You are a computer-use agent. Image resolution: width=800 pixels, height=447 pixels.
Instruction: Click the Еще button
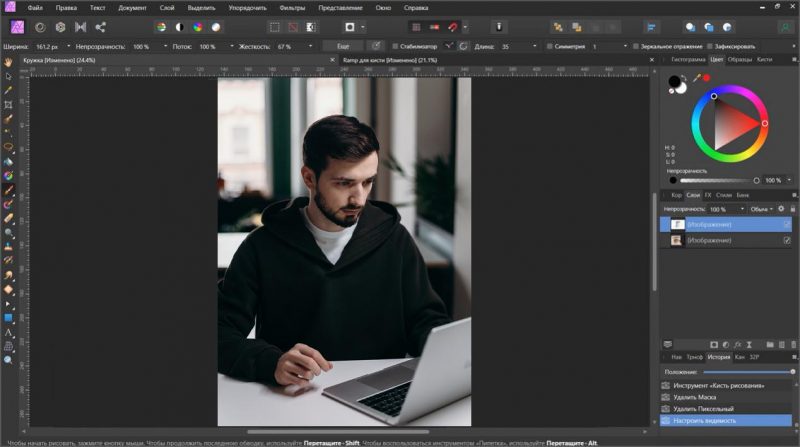343,46
